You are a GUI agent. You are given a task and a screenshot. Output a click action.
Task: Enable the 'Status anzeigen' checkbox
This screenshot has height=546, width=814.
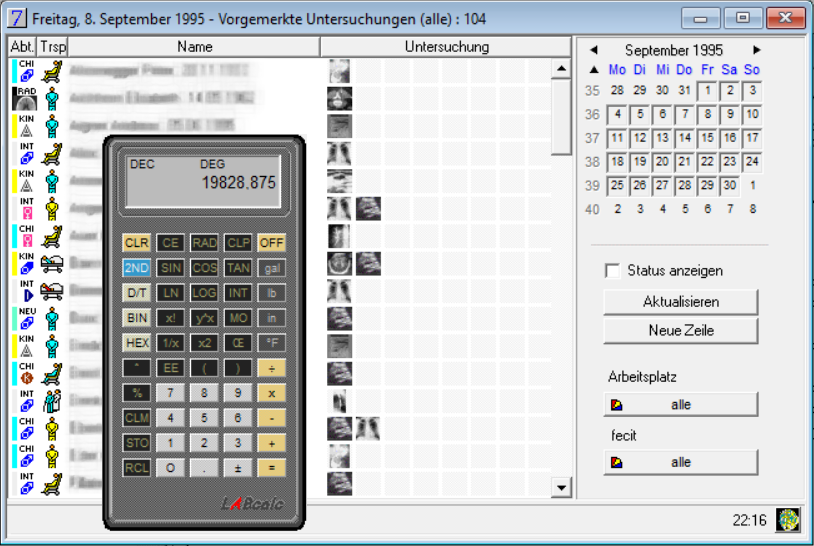(613, 270)
